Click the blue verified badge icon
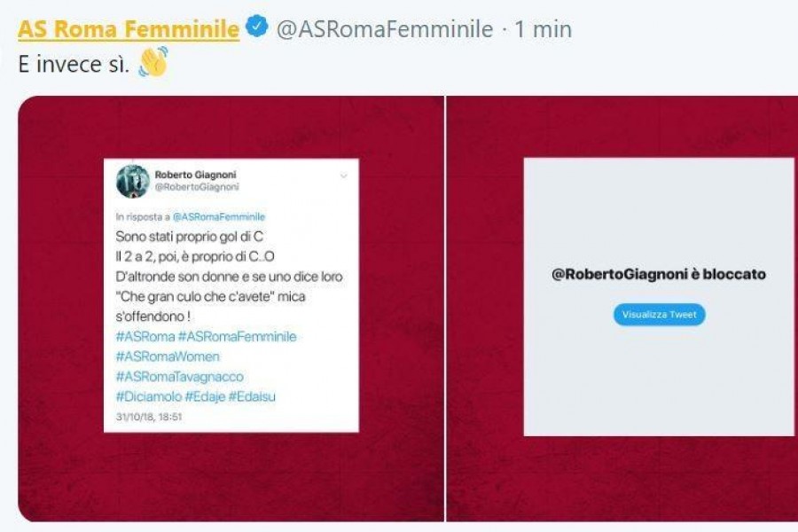Image resolution: width=798 pixels, height=532 pixels. (257, 27)
